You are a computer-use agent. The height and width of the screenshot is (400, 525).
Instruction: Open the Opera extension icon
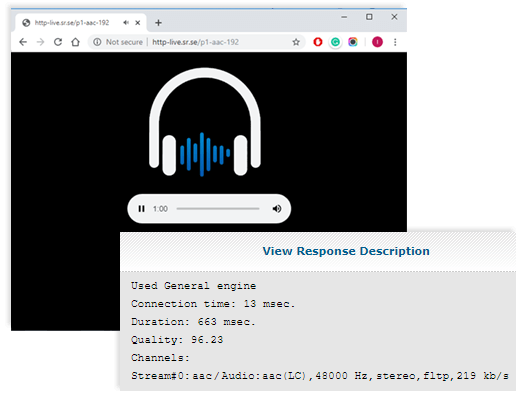coord(318,42)
